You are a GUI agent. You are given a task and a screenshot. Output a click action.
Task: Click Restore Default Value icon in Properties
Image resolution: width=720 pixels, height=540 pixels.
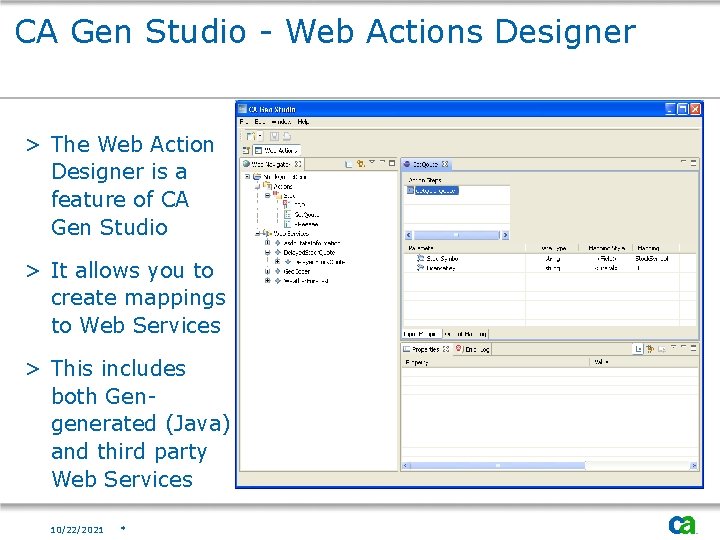coord(662,349)
